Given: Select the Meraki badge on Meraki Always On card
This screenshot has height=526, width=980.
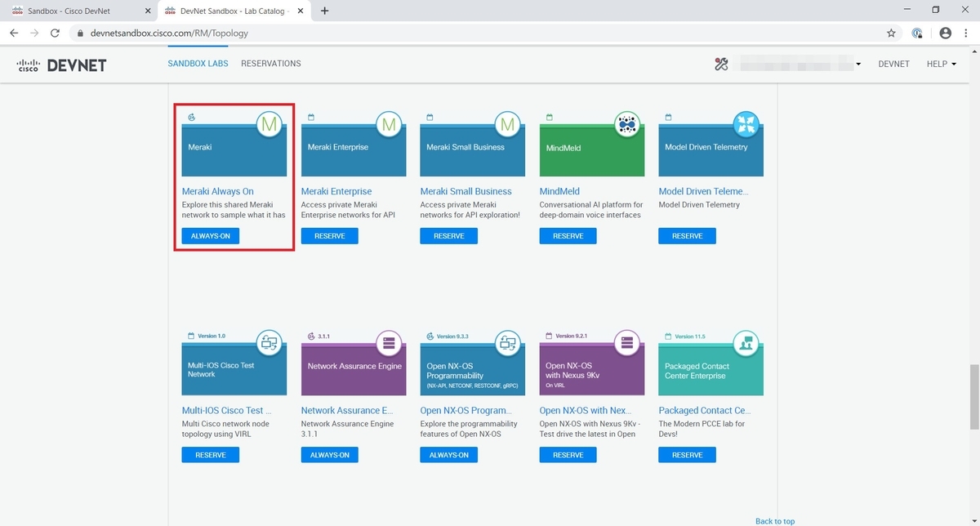Looking at the screenshot, I should pos(269,123).
